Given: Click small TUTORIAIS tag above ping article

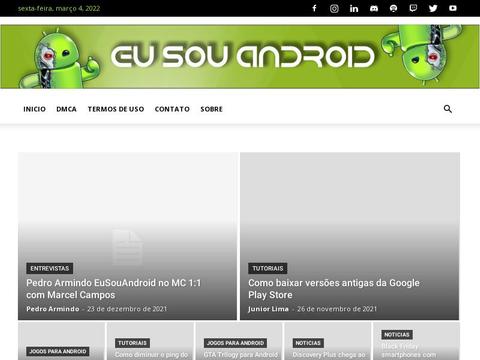Looking at the screenshot, I should (x=132, y=343).
